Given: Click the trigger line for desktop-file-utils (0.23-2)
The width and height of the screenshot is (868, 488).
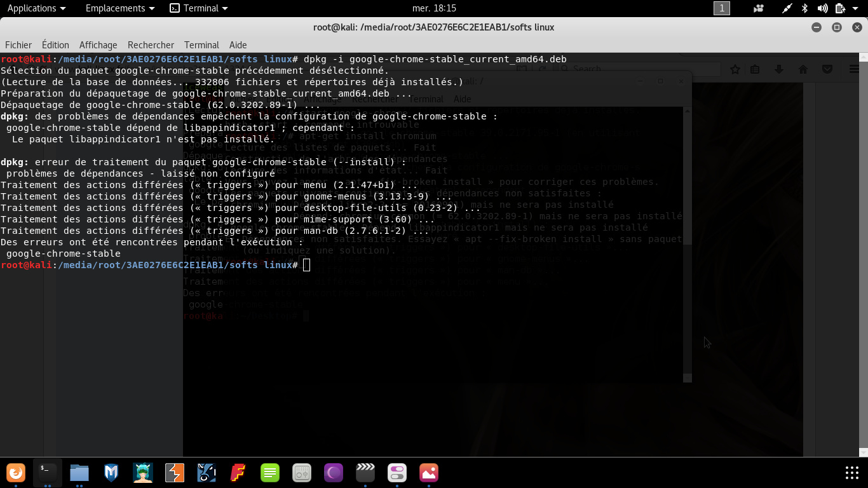Looking at the screenshot, I should pos(240,208).
